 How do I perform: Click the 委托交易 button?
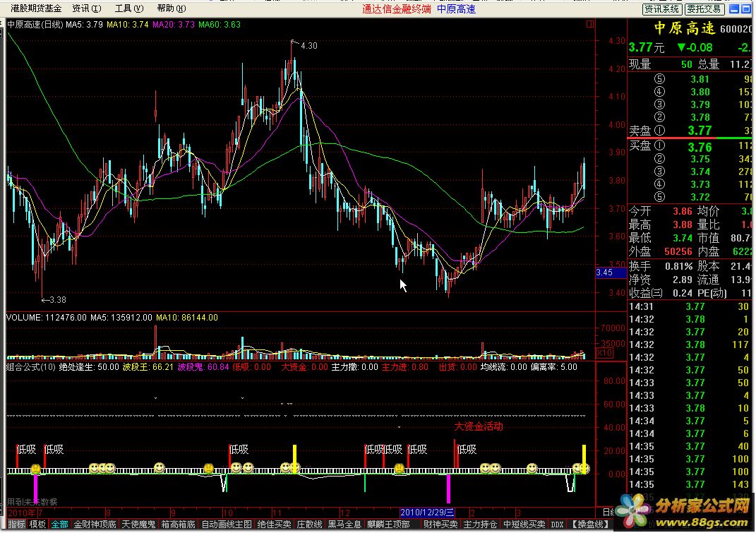click(x=704, y=8)
